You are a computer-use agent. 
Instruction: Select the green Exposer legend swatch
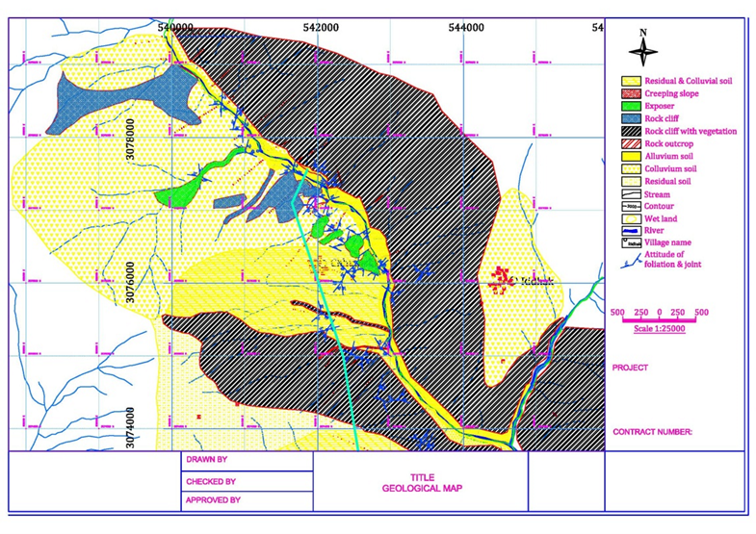631,106
